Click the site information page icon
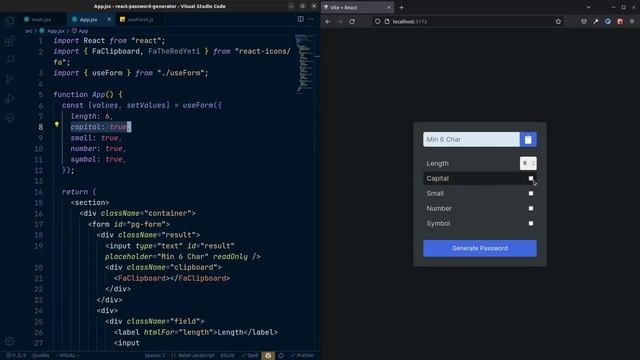 387,21
